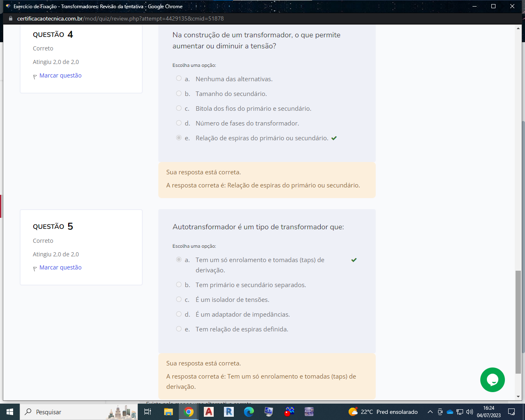
Task: Select 'Tem relação de espiras definida' radio
Action: click(179, 329)
